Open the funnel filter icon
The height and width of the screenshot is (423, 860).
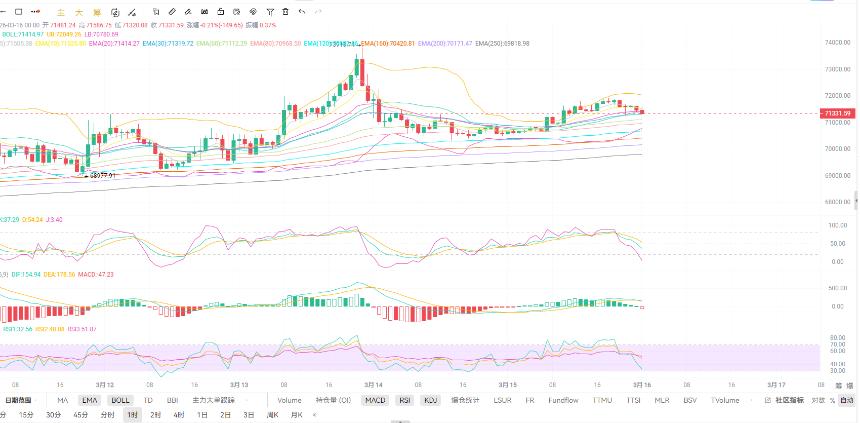coord(270,12)
